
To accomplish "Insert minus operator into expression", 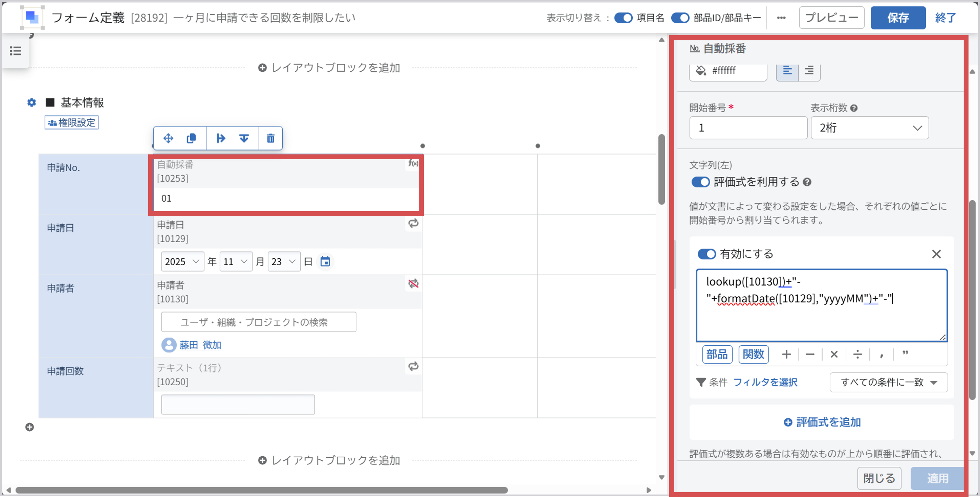I will 810,354.
